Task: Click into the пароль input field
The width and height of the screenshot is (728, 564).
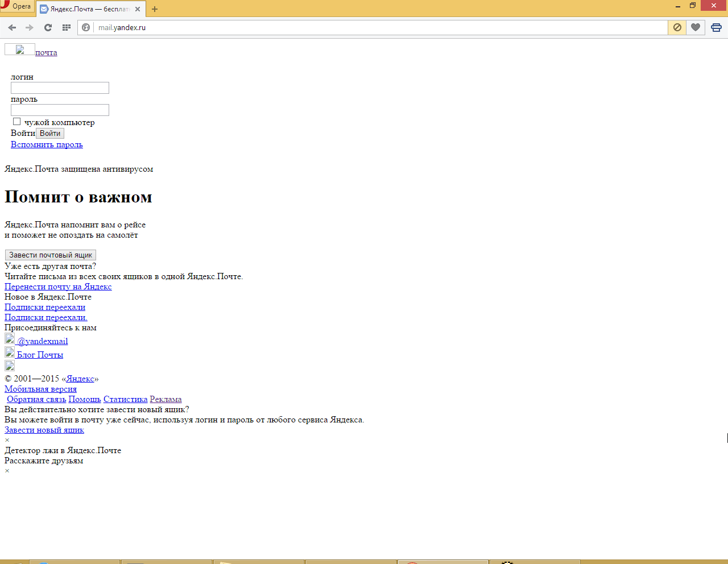Action: click(60, 110)
